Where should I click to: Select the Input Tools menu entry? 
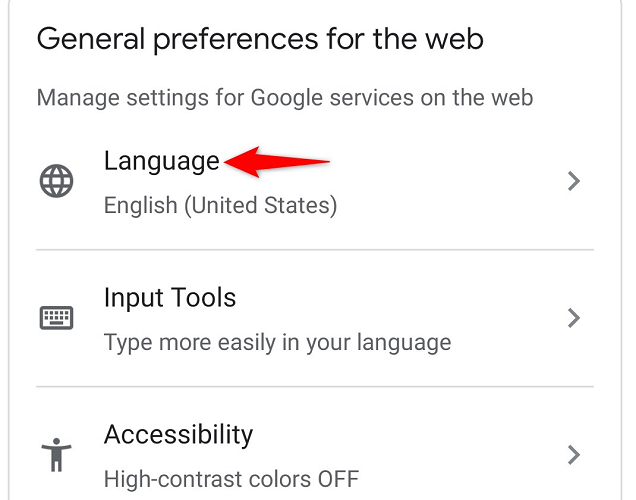pos(170,298)
